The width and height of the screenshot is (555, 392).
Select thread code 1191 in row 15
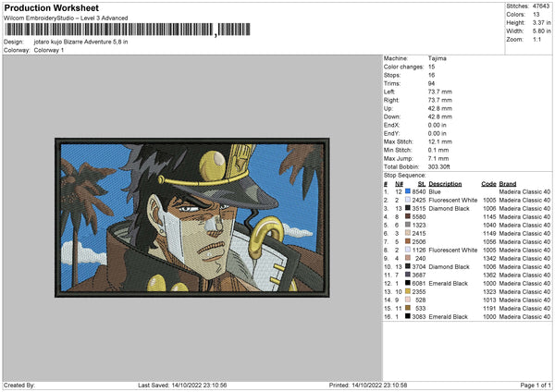point(490,308)
